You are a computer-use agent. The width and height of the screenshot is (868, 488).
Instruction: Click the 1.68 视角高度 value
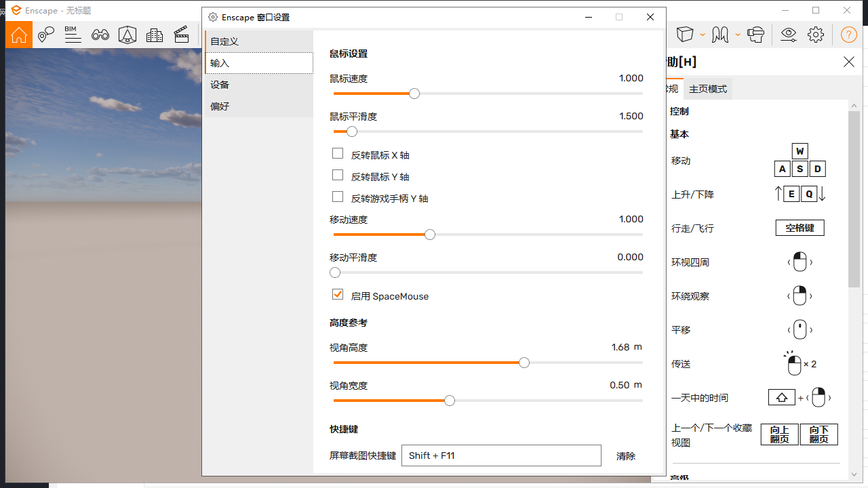point(620,347)
